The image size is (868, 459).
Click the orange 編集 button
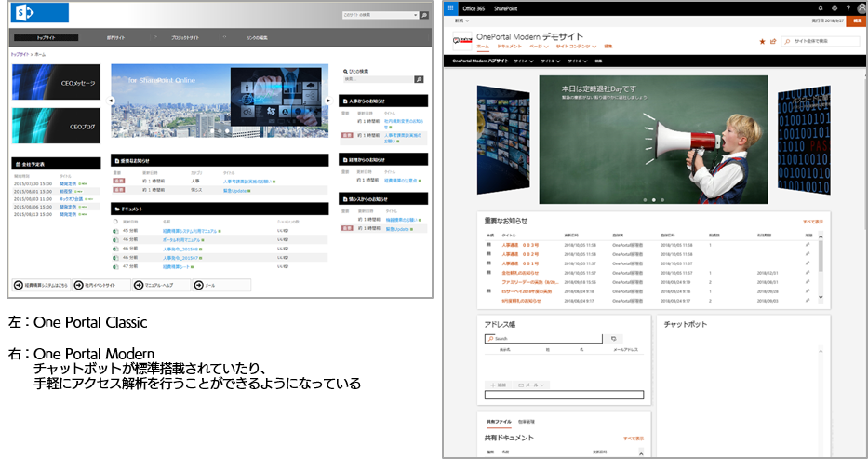[x=857, y=20]
